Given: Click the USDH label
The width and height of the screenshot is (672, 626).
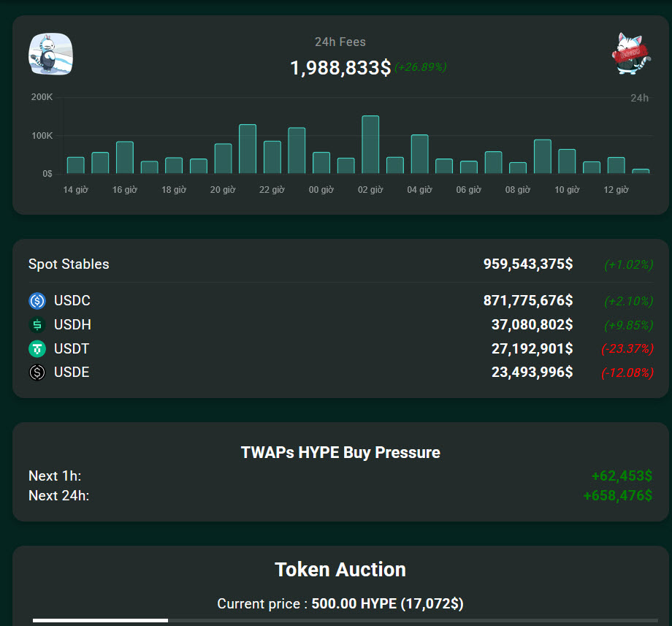Looking at the screenshot, I should pos(72,325).
